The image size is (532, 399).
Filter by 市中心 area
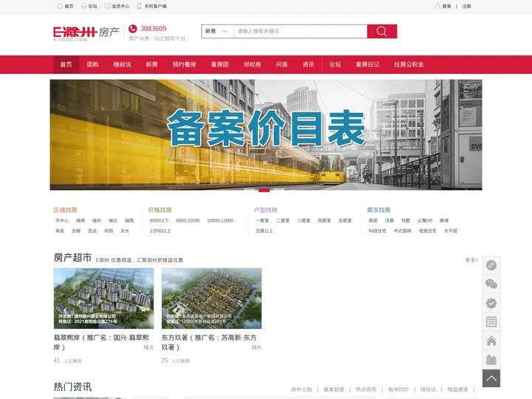[x=62, y=220]
